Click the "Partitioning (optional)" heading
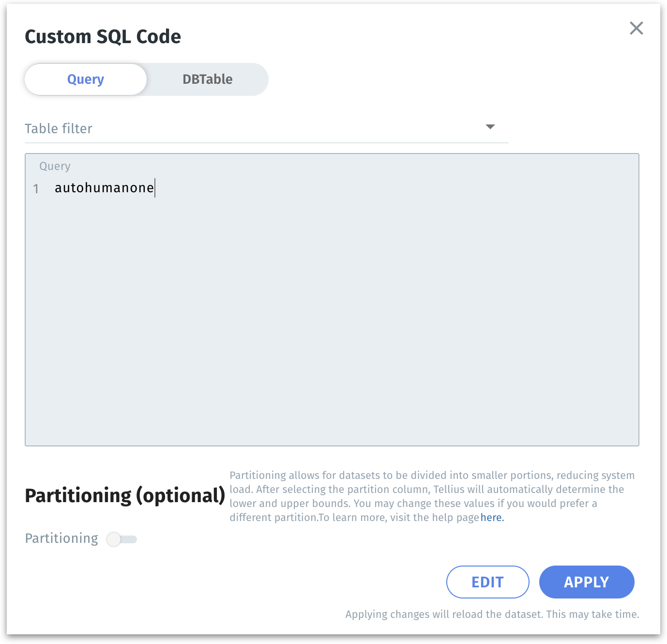 (125, 495)
